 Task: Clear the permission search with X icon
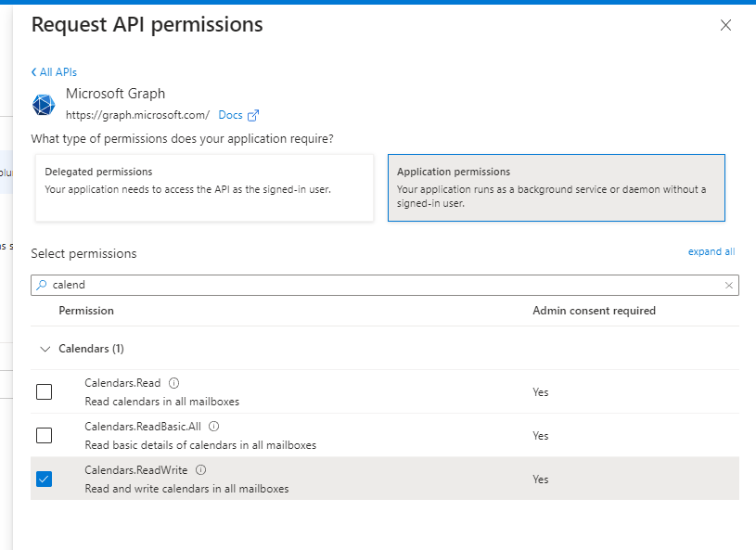[x=728, y=286]
